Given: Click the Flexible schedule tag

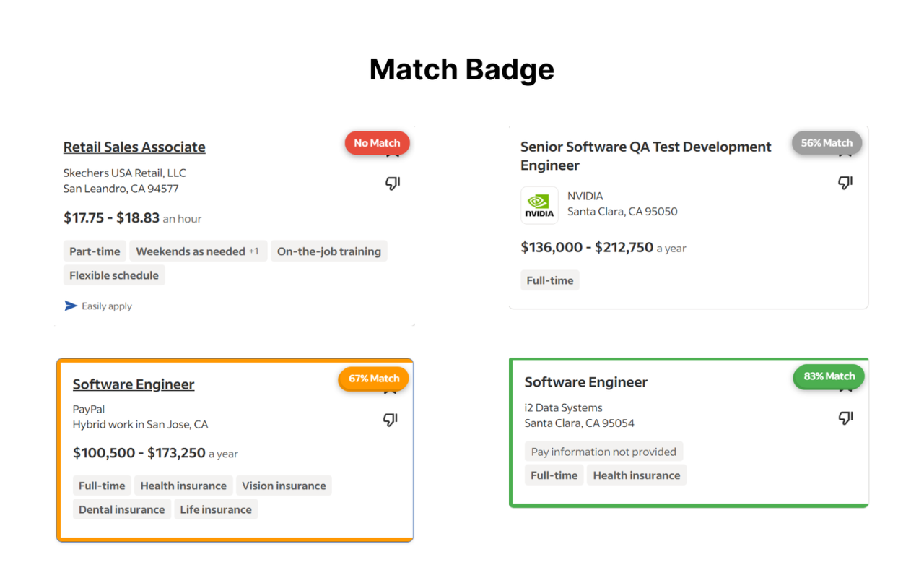Looking at the screenshot, I should coord(114,275).
